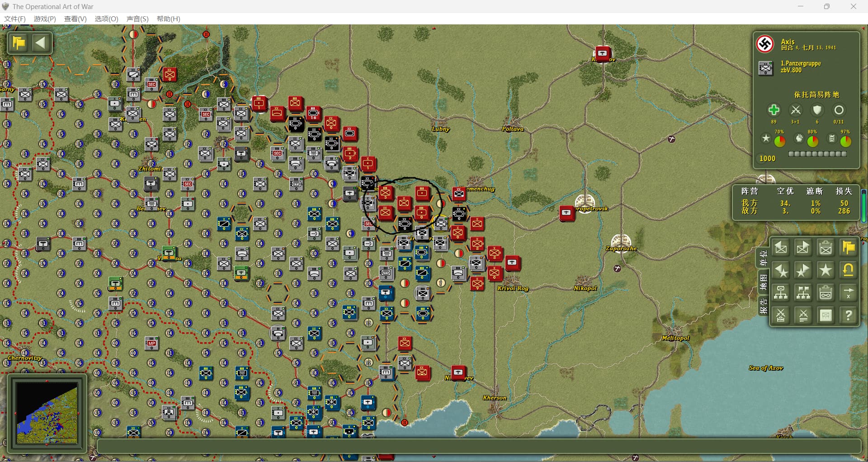The height and width of the screenshot is (462, 868).
Task: Click the long message bar at bottom
Action: click(479, 446)
